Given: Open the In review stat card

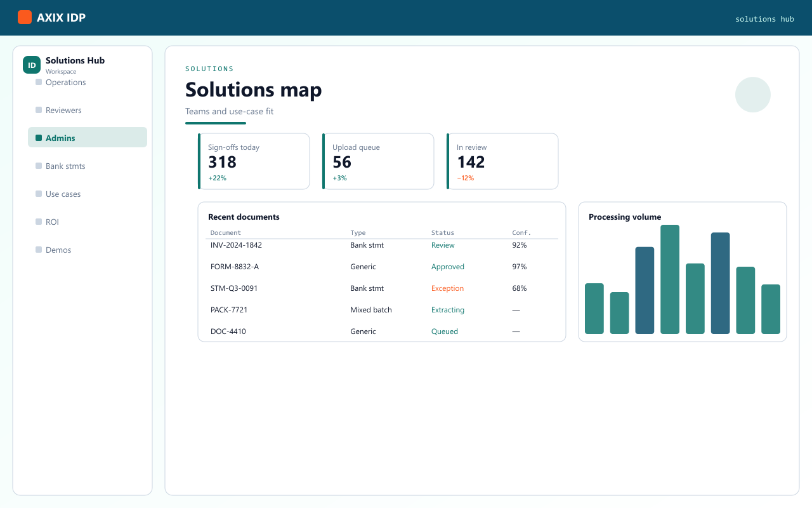Looking at the screenshot, I should 502,161.
